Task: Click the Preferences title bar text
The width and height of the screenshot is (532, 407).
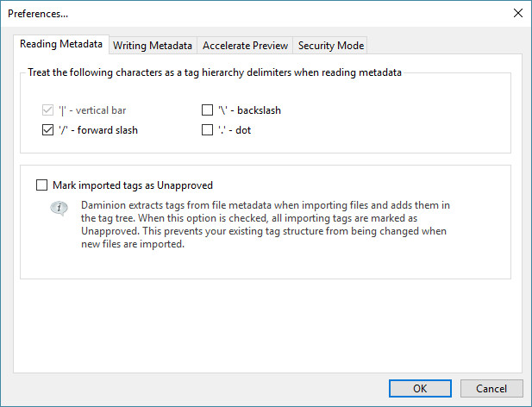Action: pyautogui.click(x=38, y=13)
